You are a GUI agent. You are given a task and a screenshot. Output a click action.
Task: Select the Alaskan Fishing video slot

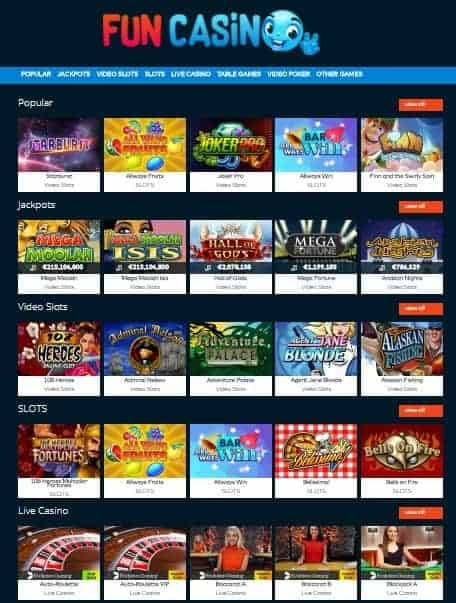click(402, 358)
